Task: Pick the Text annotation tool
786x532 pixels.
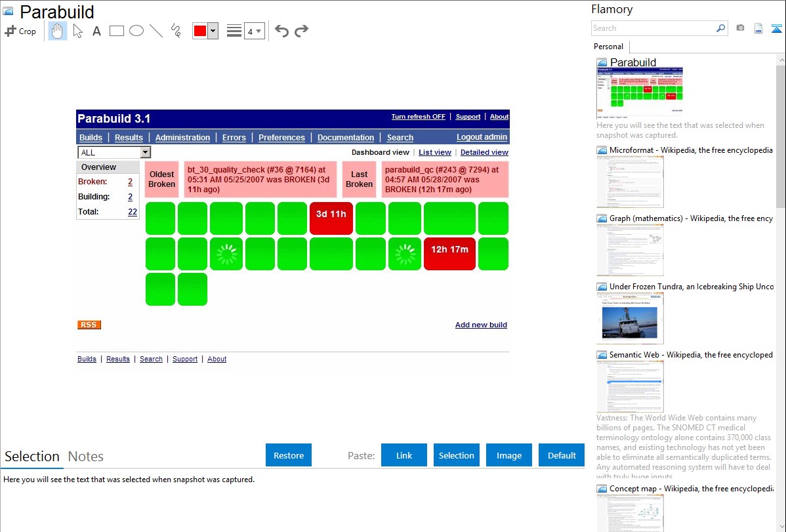Action: point(96,31)
